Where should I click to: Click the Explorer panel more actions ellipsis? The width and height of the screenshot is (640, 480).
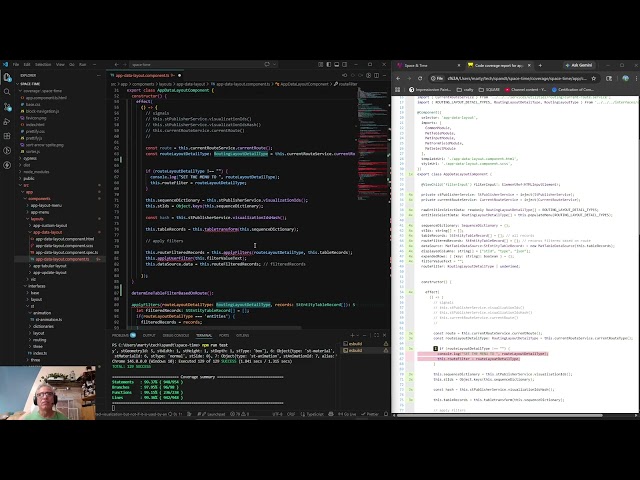(98, 76)
